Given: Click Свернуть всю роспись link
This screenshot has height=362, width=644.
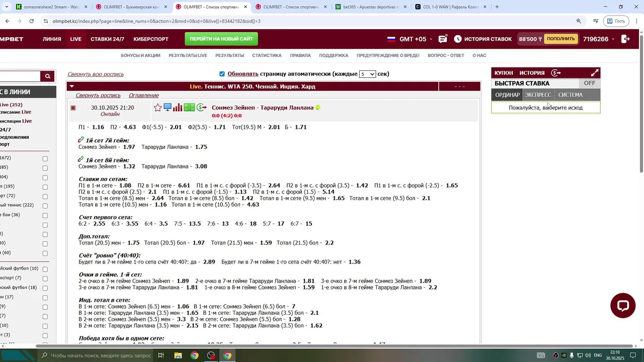Looking at the screenshot, I should coord(96,74).
